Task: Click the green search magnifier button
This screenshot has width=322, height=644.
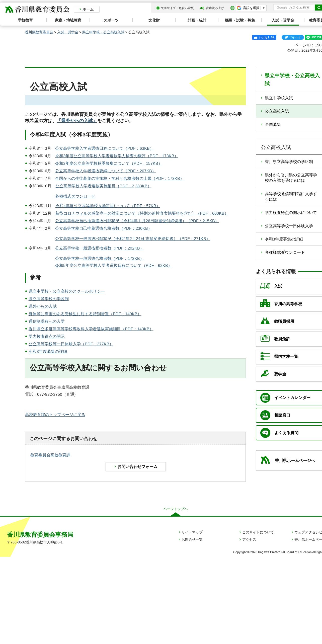Action: [x=318, y=8]
